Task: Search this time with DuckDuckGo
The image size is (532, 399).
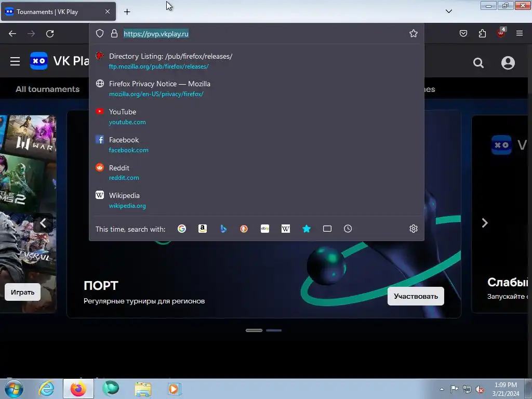Action: (244, 229)
